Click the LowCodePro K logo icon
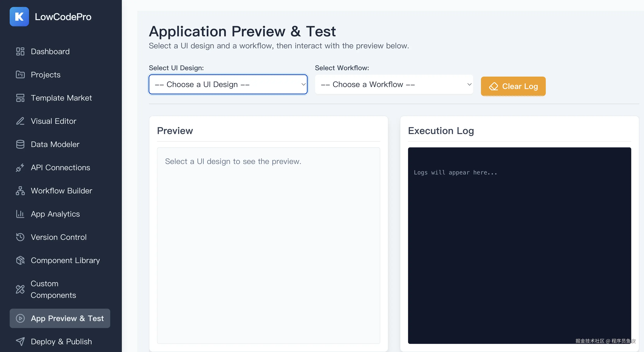The height and width of the screenshot is (352, 644). 19,17
